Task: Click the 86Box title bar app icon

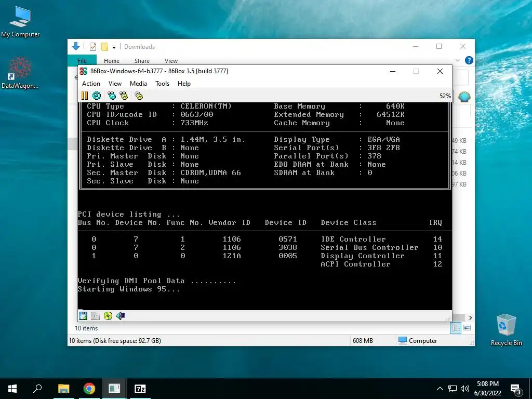Action: pyautogui.click(x=84, y=71)
